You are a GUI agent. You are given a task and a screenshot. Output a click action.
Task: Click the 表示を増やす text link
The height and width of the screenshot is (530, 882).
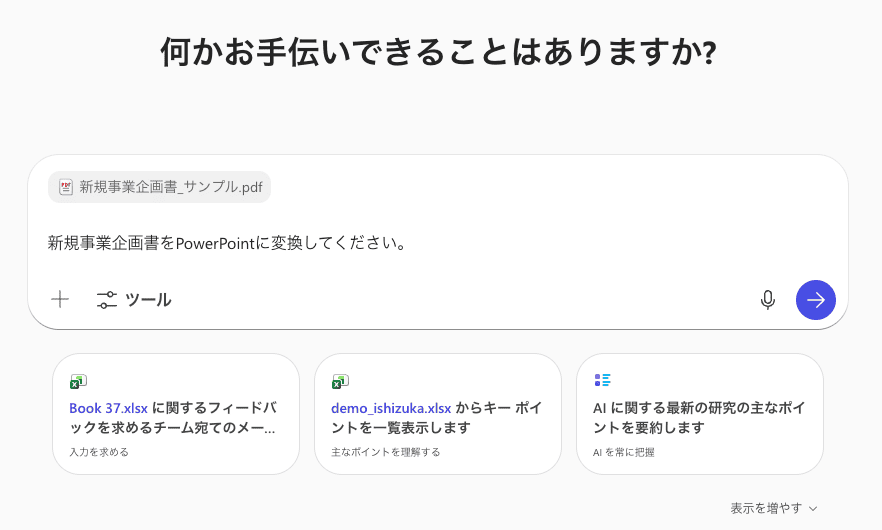tap(766, 508)
